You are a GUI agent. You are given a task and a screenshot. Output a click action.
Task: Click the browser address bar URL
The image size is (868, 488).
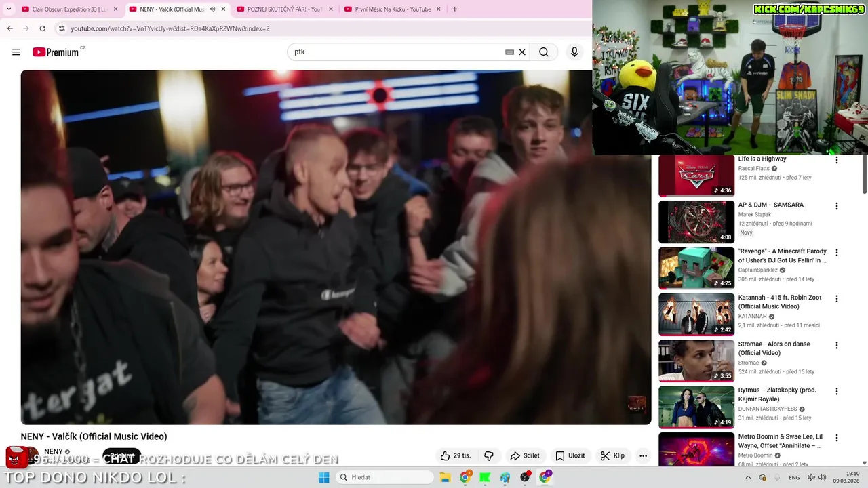click(170, 28)
